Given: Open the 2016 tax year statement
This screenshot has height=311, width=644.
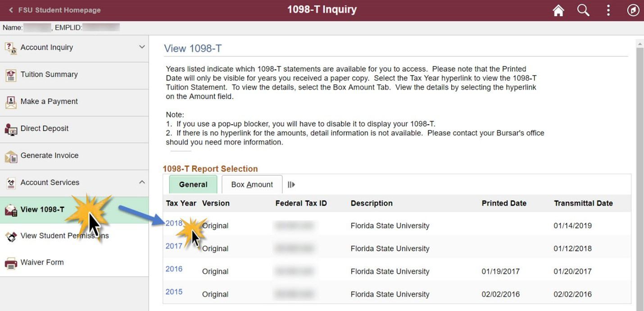Looking at the screenshot, I should [174, 269].
